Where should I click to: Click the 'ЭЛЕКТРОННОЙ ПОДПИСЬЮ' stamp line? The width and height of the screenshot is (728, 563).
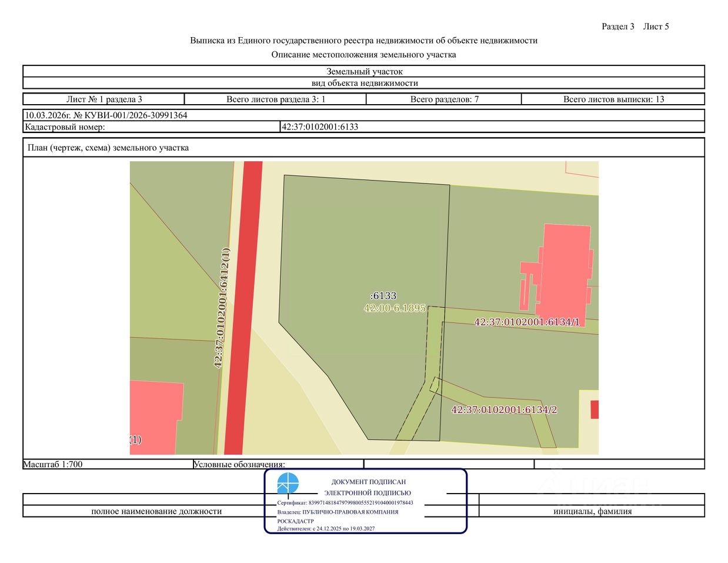[x=368, y=493]
